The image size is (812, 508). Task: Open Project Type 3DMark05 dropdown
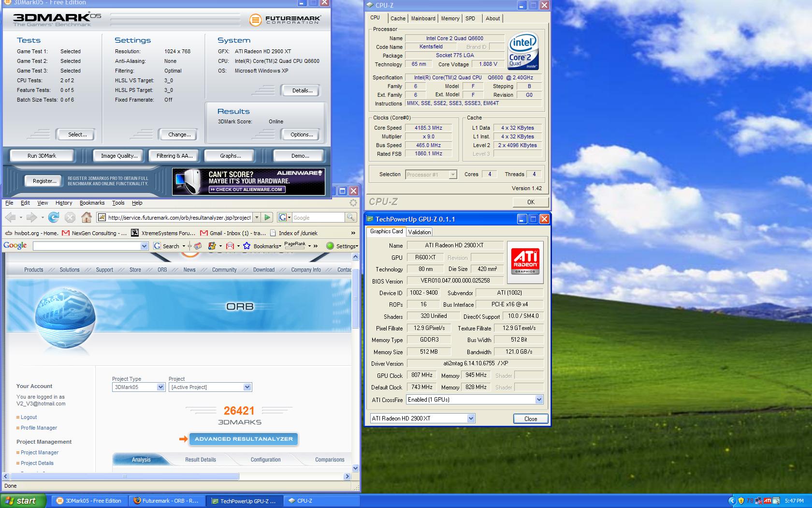[139, 387]
